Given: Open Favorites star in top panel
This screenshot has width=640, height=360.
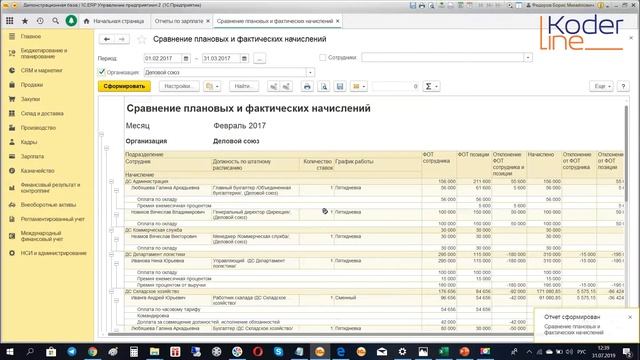Looking at the screenshot, I should 25,21.
